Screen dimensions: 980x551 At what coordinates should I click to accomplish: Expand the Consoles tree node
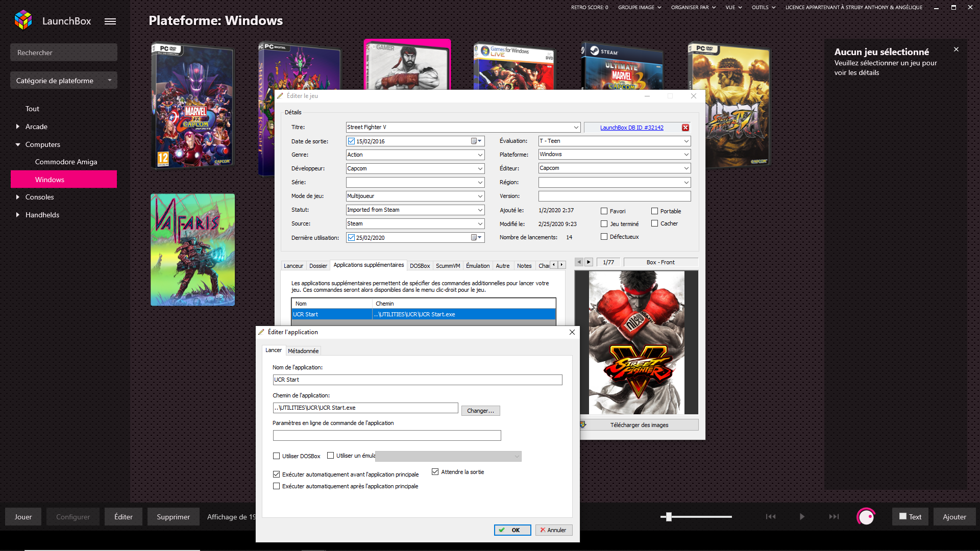pos(18,197)
